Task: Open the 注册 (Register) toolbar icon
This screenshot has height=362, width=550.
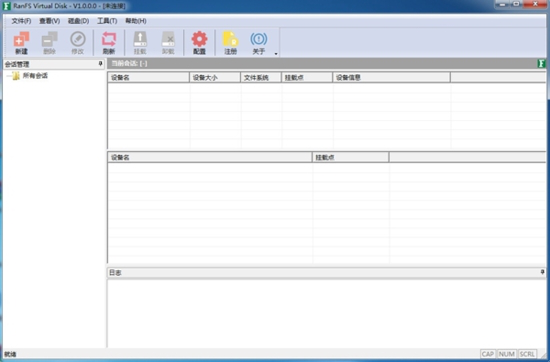Action: click(230, 42)
